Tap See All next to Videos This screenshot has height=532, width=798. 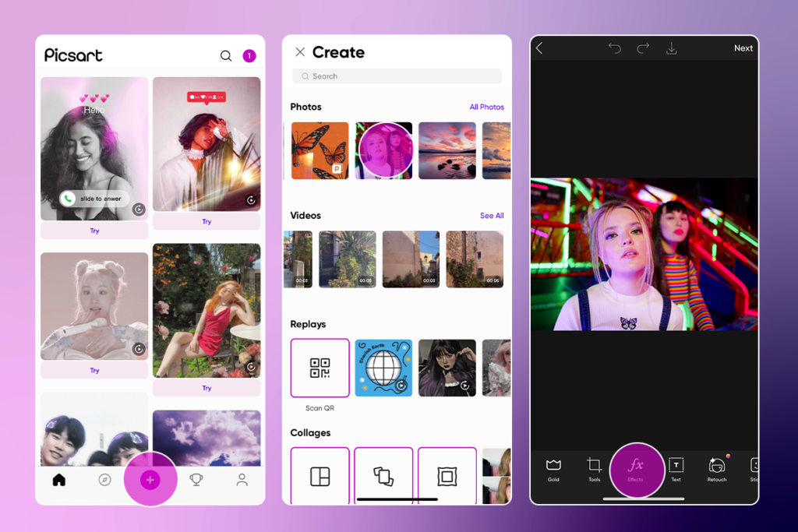tap(492, 215)
